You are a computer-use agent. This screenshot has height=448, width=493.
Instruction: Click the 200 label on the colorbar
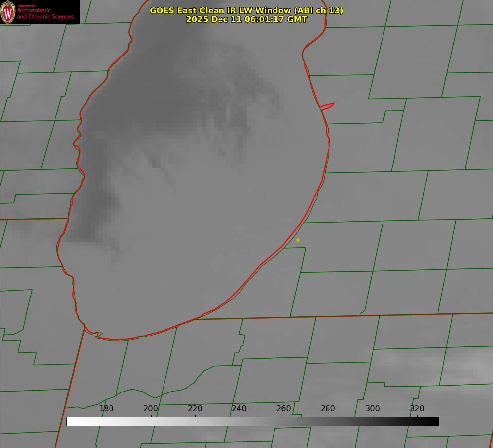pyautogui.click(x=151, y=409)
